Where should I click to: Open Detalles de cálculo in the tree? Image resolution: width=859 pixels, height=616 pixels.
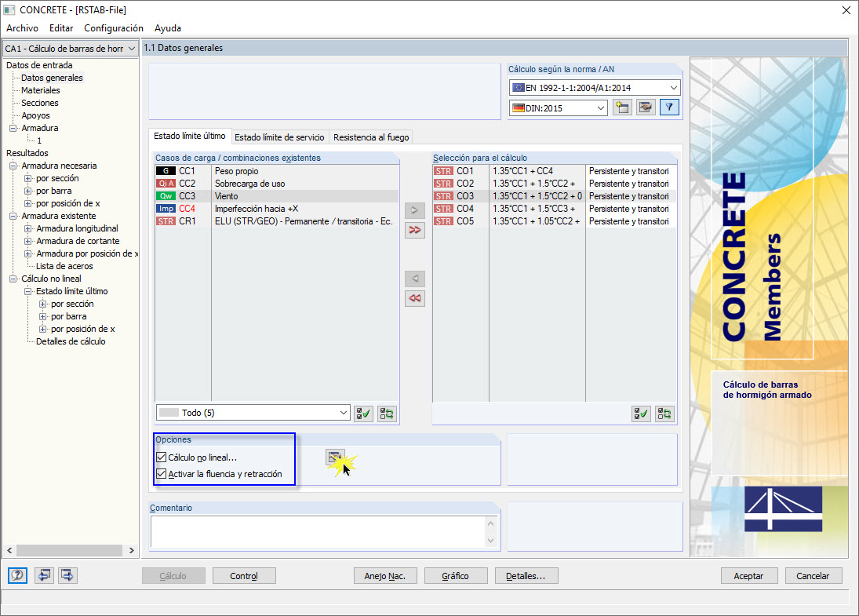[x=71, y=341]
